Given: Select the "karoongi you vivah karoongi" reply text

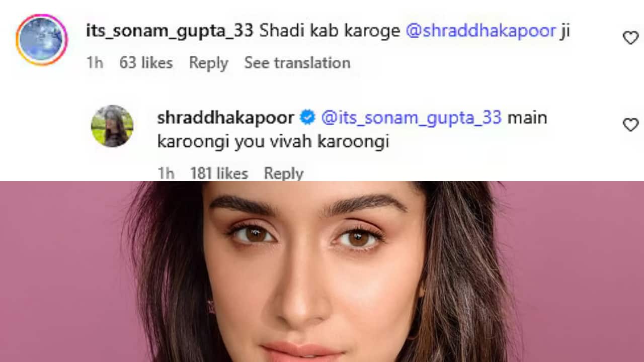Looking at the screenshot, I should click(x=273, y=142).
